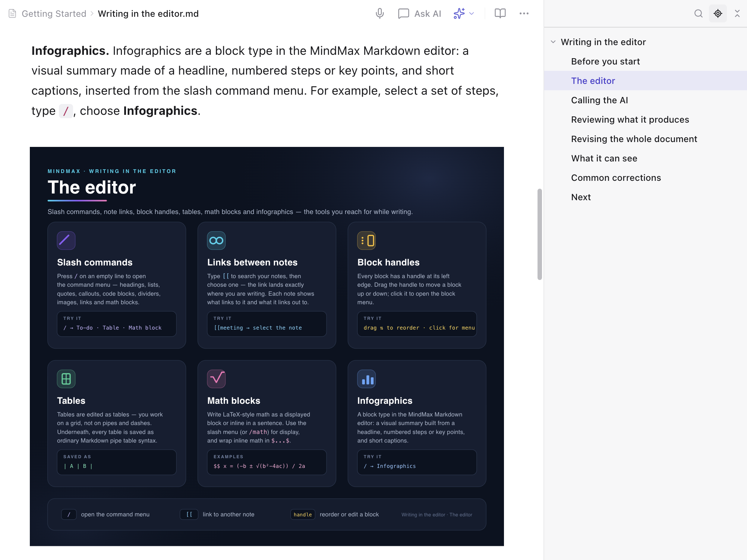Jump to 'Before you start' section
Viewport: 747px width, 560px height.
tap(605, 61)
